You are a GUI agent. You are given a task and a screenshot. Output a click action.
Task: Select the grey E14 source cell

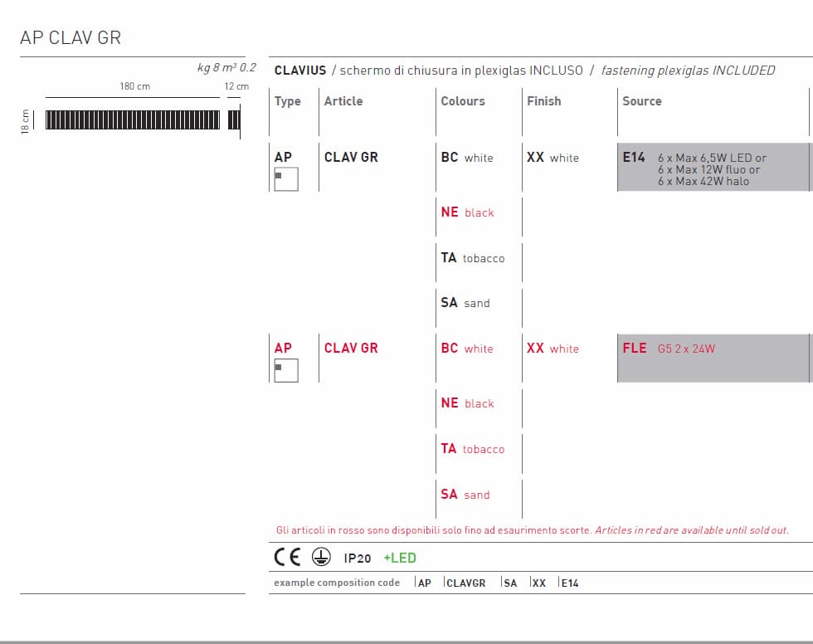click(x=712, y=168)
